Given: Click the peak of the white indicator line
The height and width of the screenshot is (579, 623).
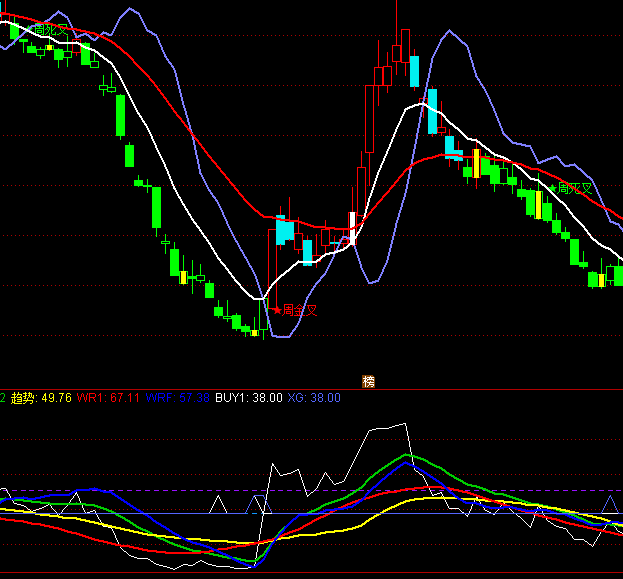Looking at the screenshot, I should (406, 424).
